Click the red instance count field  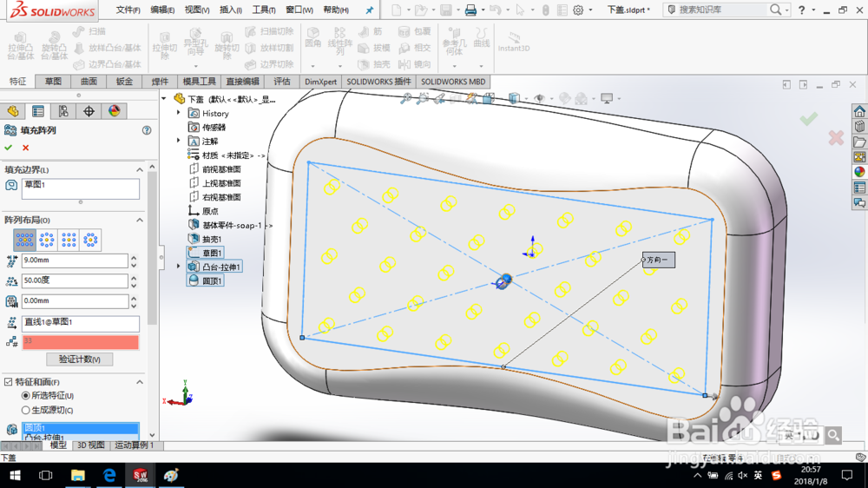click(x=80, y=342)
